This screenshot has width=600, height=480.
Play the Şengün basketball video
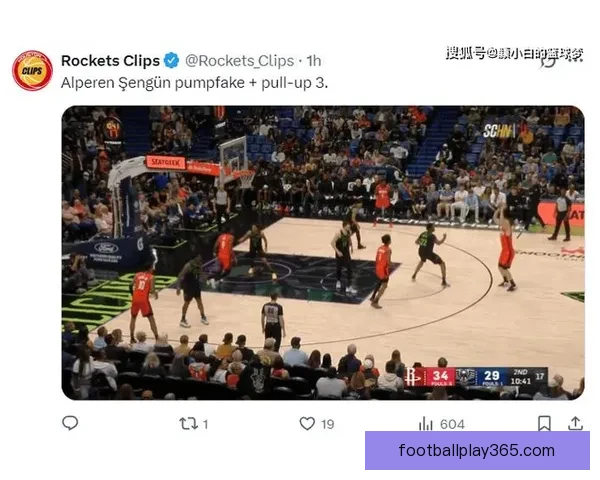pyautogui.click(x=323, y=253)
